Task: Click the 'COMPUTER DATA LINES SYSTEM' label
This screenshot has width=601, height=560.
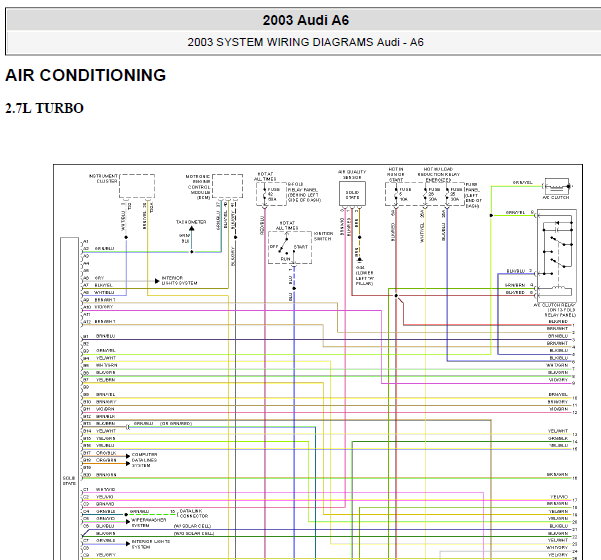Action: click(144, 460)
